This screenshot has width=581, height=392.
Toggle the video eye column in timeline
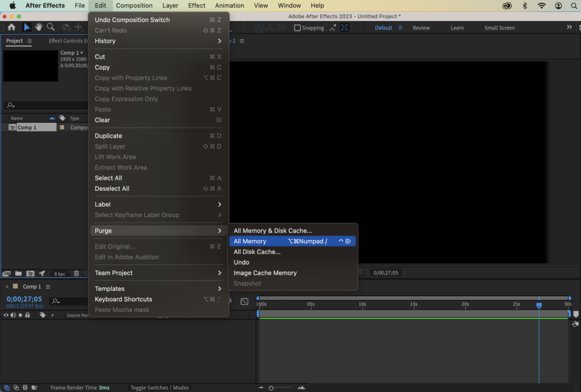(x=6, y=315)
